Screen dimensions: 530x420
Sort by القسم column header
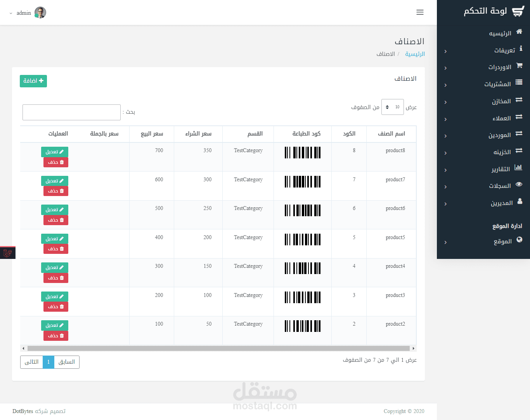click(248, 134)
